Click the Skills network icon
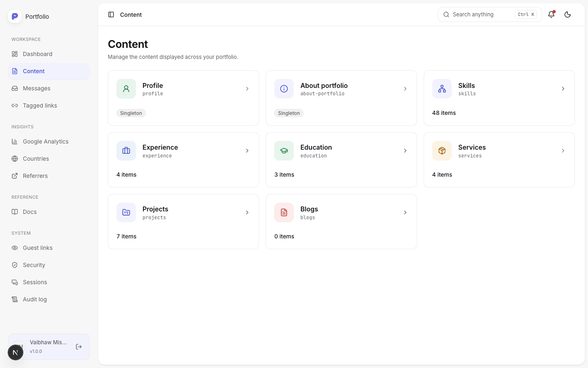 (x=442, y=89)
